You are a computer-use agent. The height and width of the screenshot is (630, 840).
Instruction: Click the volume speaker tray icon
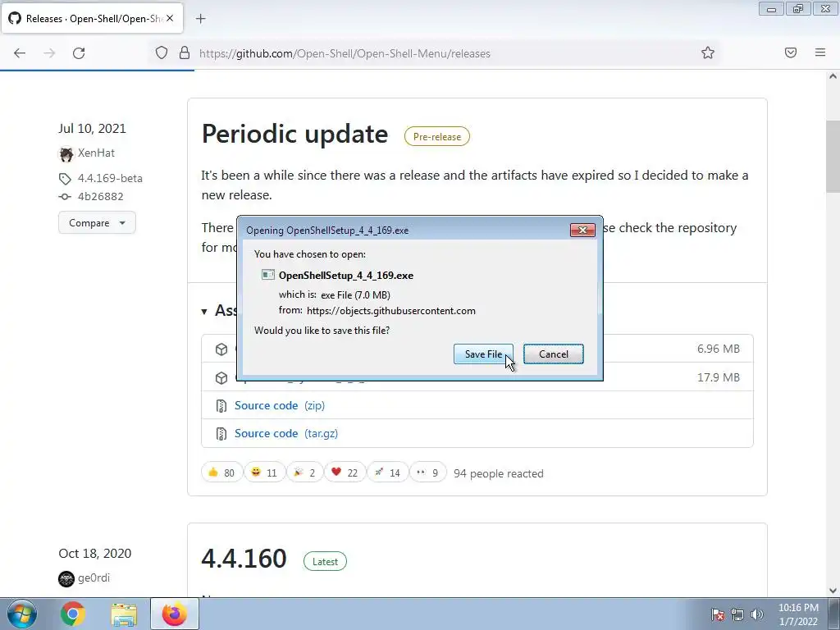click(757, 614)
